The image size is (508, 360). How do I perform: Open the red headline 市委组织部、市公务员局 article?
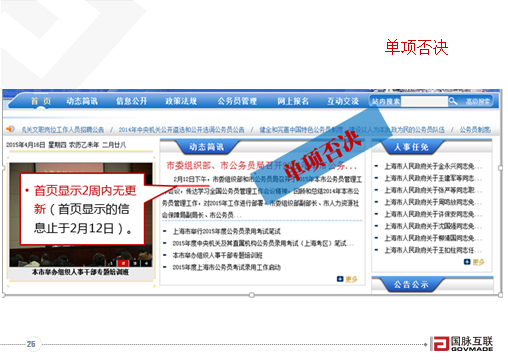point(262,165)
